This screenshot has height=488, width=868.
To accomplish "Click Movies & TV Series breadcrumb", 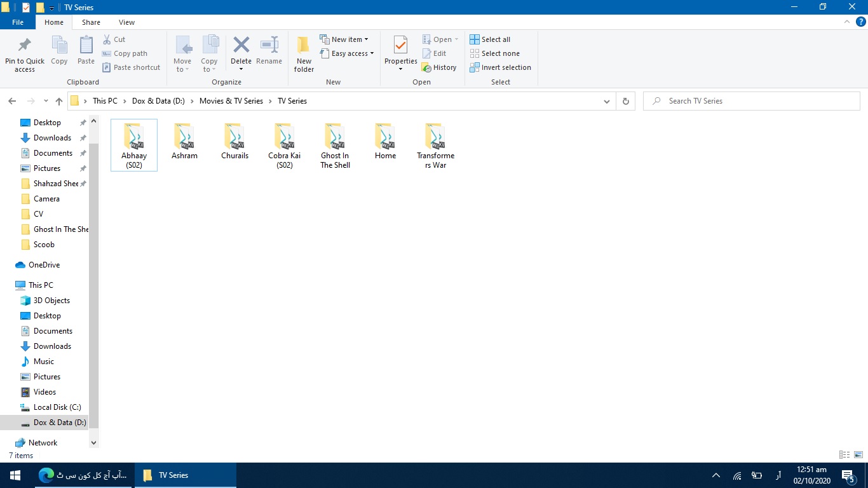I will (231, 101).
